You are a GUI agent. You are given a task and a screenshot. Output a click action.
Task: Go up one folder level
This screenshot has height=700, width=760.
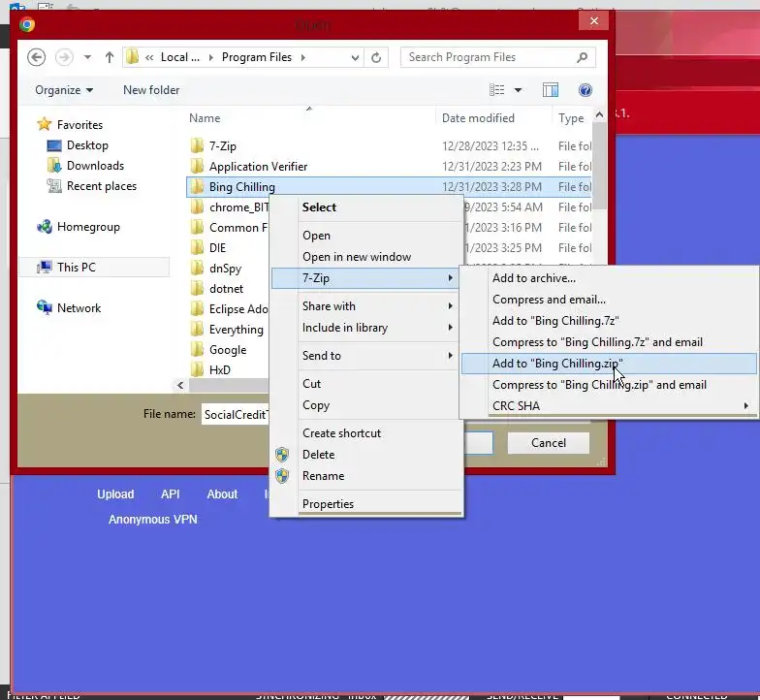(x=109, y=57)
